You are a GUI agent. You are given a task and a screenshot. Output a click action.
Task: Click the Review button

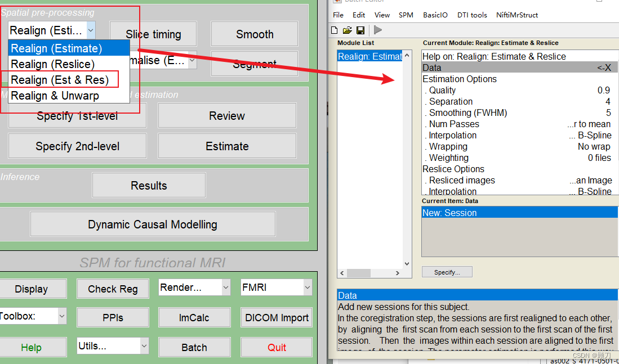pyautogui.click(x=227, y=115)
